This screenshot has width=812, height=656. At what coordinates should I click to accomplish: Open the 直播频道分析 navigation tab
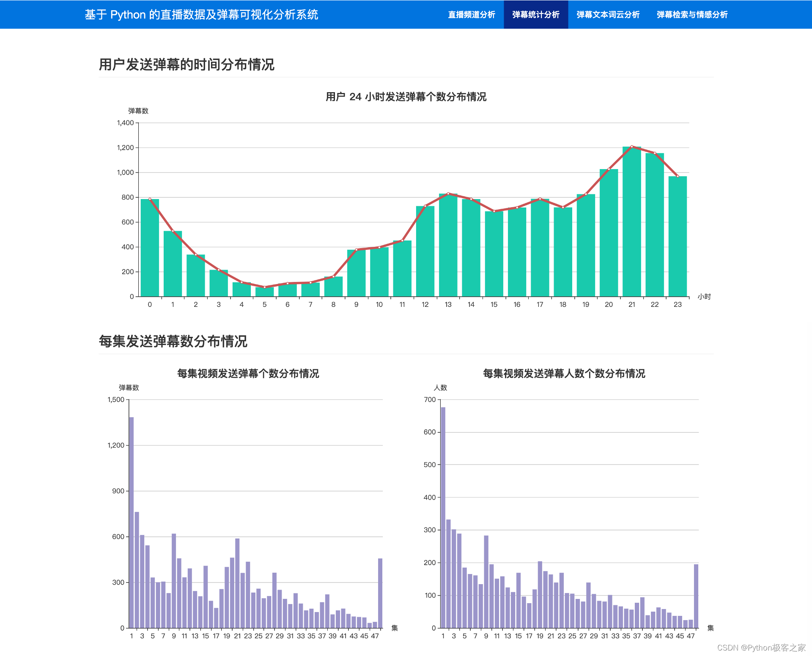pyautogui.click(x=471, y=14)
